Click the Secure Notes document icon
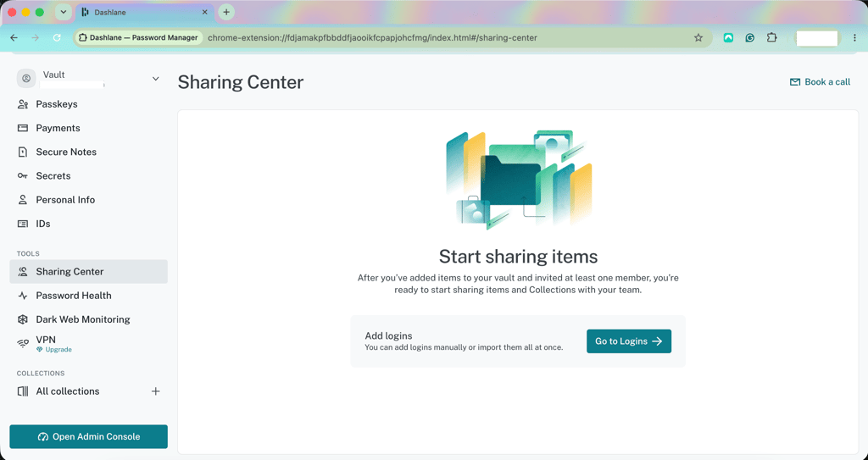Screen dimensions: 868x460 click(23, 152)
